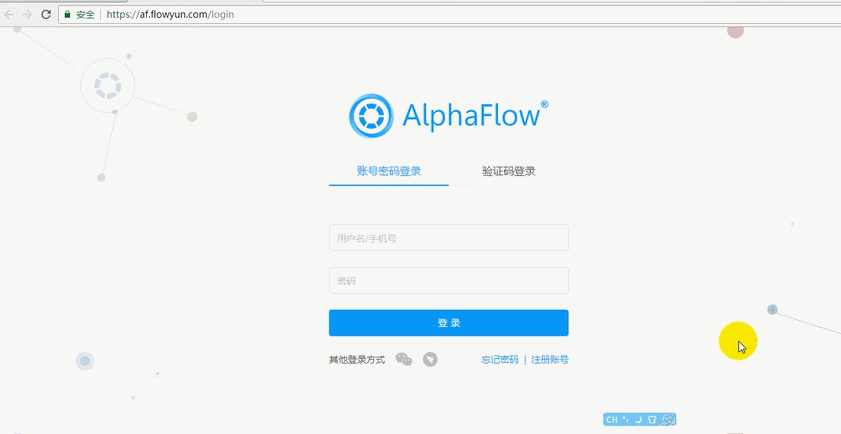
Task: Click the secure padlock icon
Action: coord(67,14)
